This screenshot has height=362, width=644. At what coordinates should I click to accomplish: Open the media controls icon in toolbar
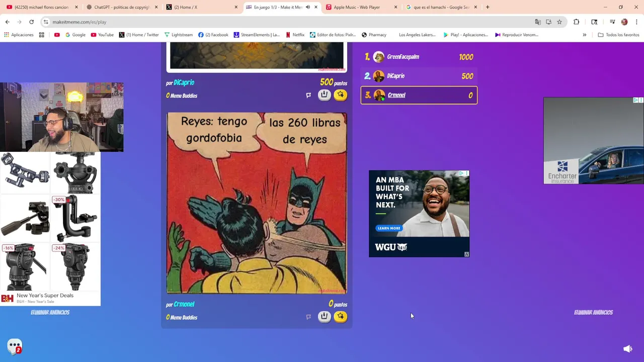coord(612,22)
